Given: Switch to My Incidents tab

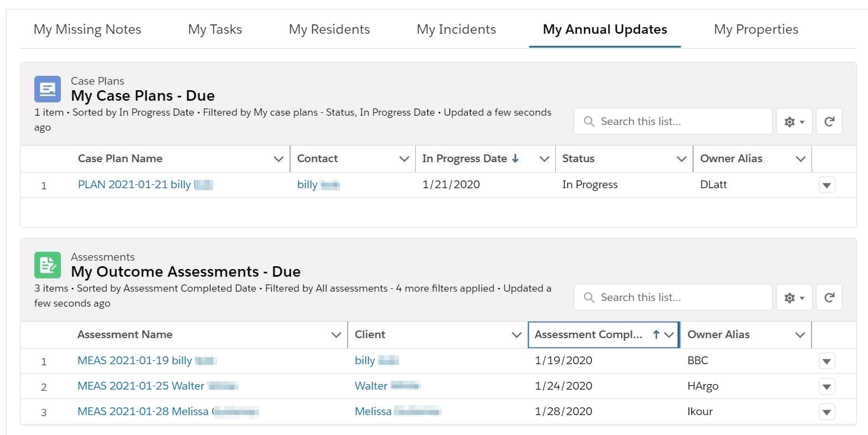Looking at the screenshot, I should click(x=456, y=29).
